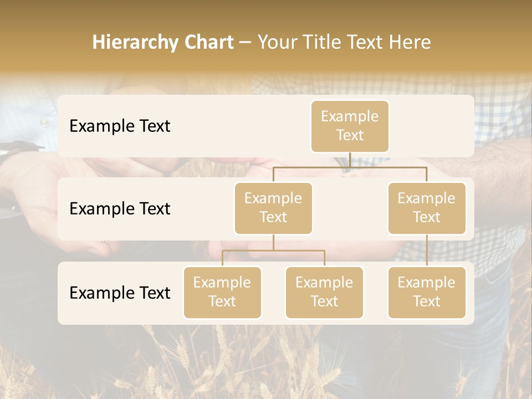Click the blank gap between the second-level boxes

click(350, 209)
